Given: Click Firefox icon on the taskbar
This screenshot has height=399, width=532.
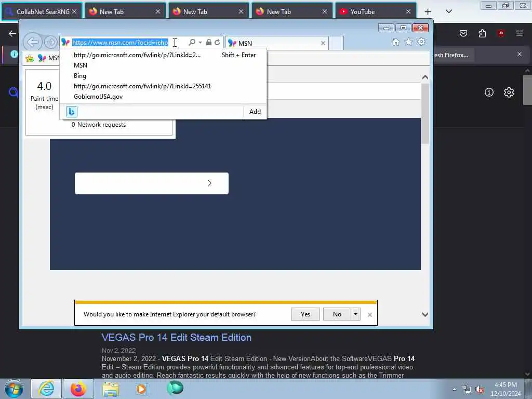Looking at the screenshot, I should pyautogui.click(x=78, y=389).
